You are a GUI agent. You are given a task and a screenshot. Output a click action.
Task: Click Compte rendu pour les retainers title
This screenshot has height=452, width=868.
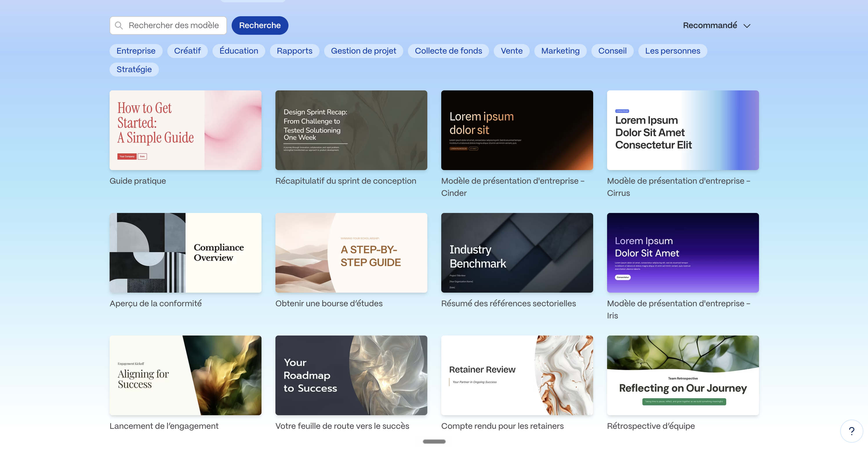(x=502, y=426)
